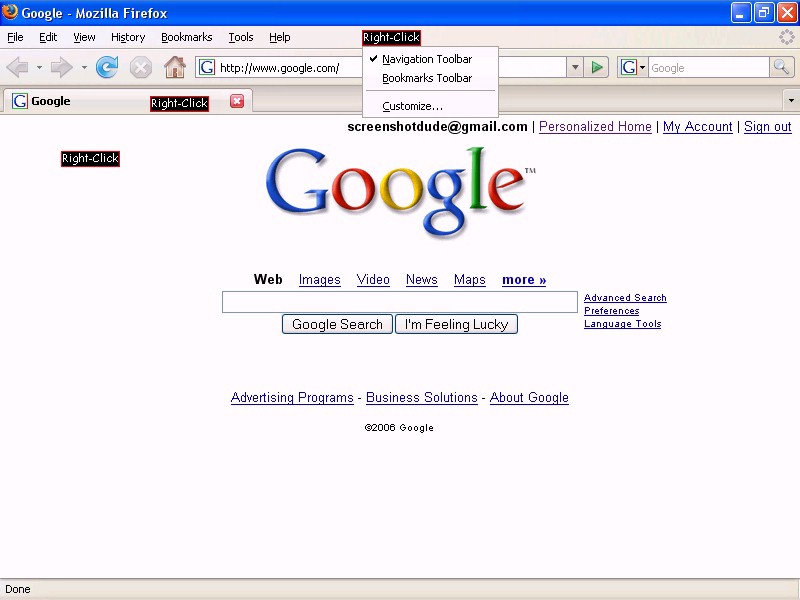Open the File menu
Screen dimensions: 800x600
[15, 37]
